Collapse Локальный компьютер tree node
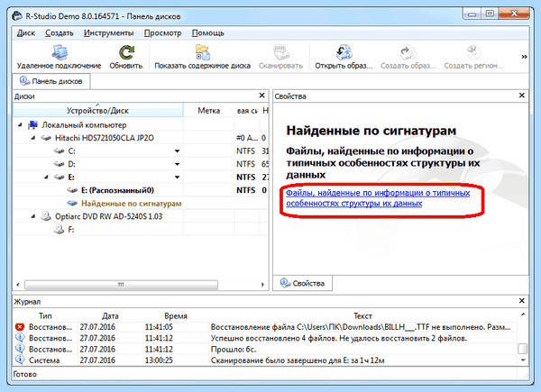The width and height of the screenshot is (541, 392). (x=20, y=125)
